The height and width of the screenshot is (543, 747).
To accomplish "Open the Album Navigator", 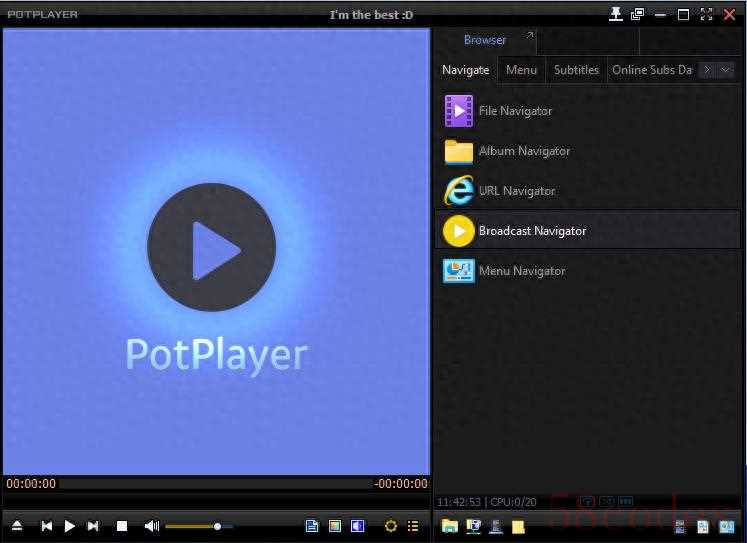I will tap(523, 151).
